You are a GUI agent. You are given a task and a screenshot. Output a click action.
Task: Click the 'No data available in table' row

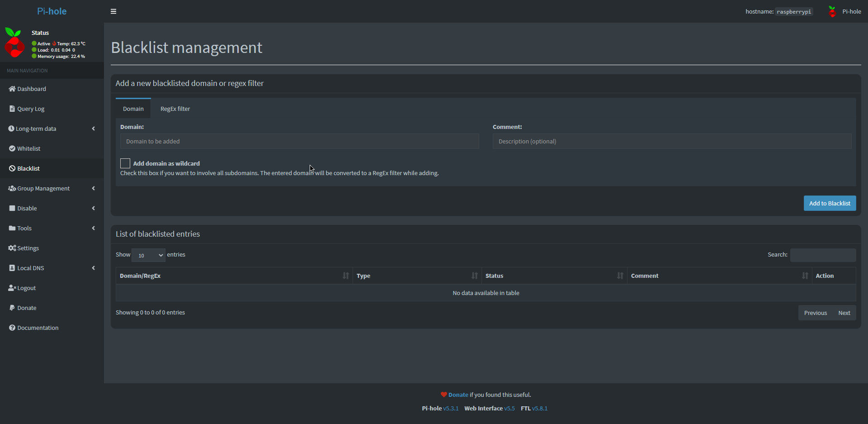[486, 293]
